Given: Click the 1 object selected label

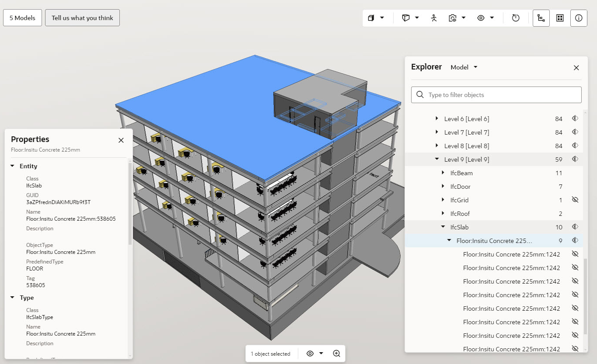Looking at the screenshot, I should [x=270, y=354].
